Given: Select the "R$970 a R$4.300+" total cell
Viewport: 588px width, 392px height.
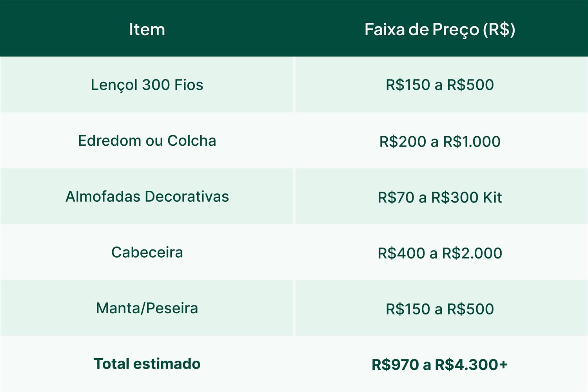Looking at the screenshot, I should pos(440,365).
